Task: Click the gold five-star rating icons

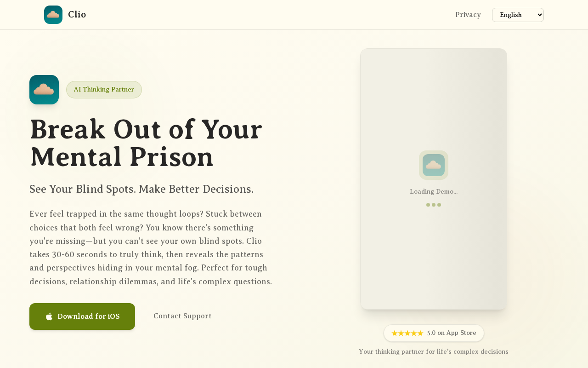Action: point(407,333)
